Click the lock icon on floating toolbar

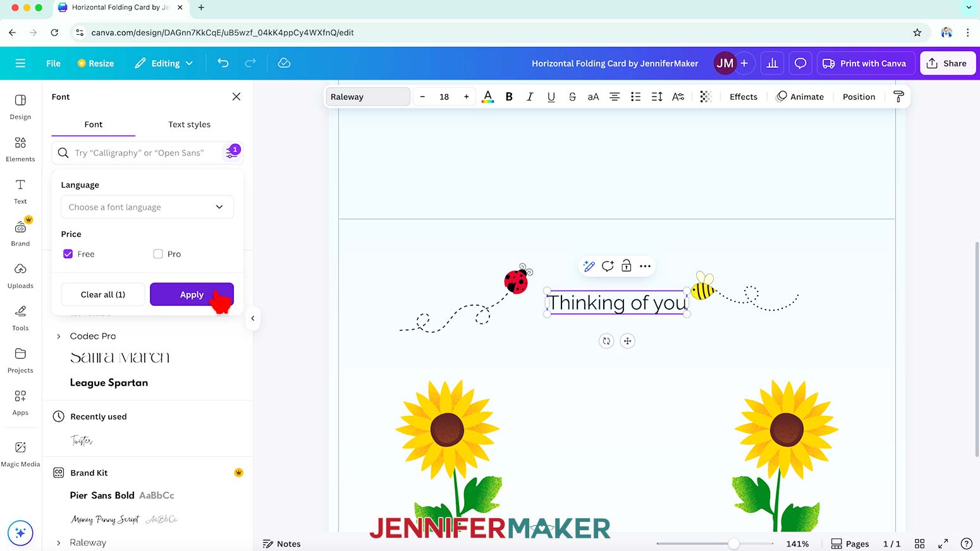coord(626,266)
